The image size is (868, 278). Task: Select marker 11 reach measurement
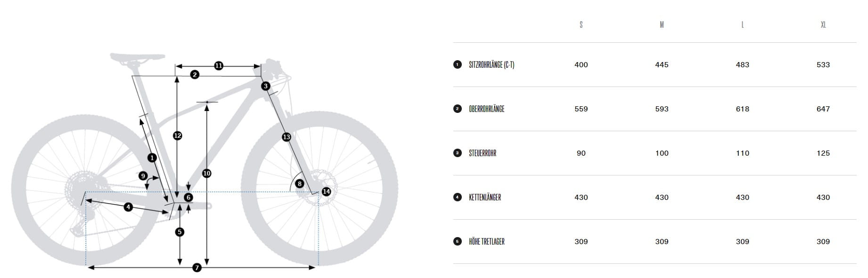219,66
